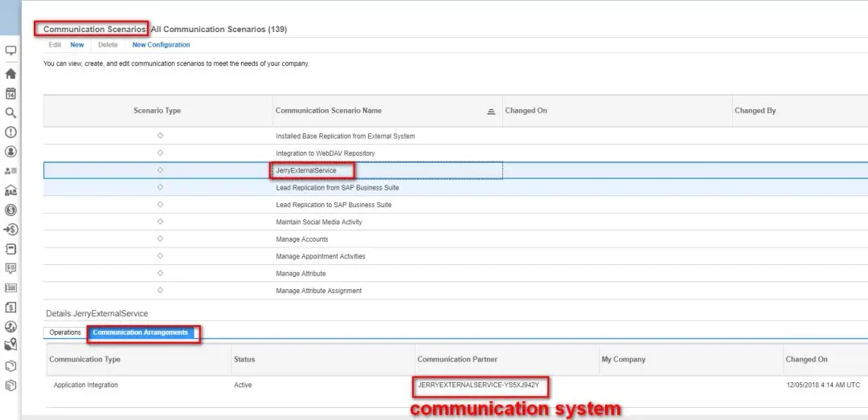Click the Communication Scenarios breadcrumb title

[x=95, y=29]
